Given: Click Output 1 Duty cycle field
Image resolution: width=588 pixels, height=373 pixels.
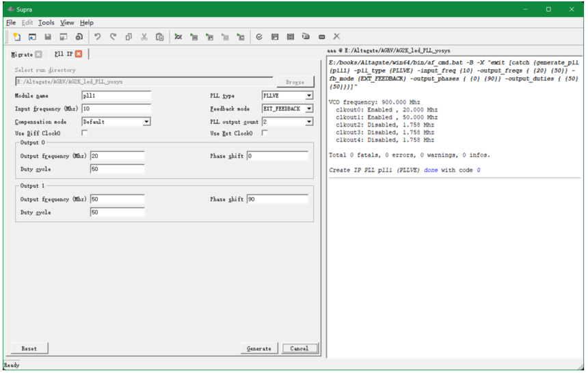Looking at the screenshot, I should pos(118,212).
